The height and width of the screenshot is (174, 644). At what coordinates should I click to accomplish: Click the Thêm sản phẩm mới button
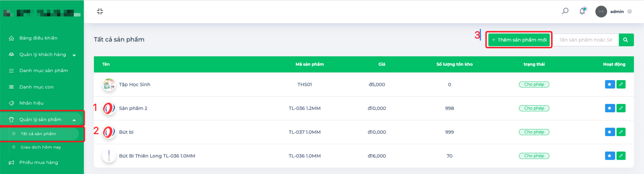click(519, 40)
